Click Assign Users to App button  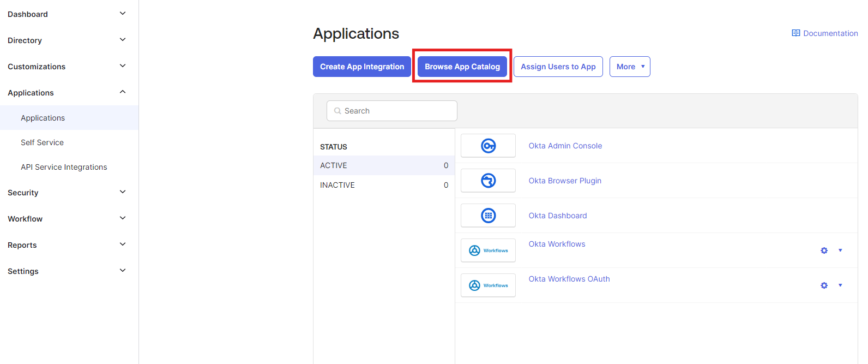558,67
